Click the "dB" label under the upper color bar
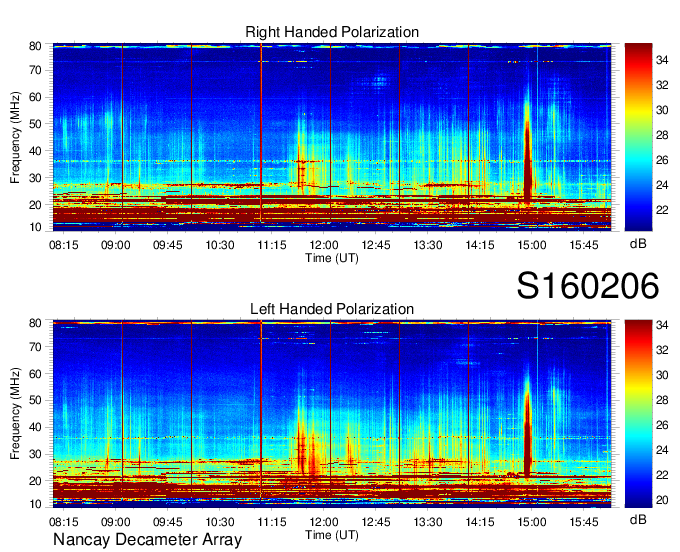The height and width of the screenshot is (552, 680). [638, 244]
